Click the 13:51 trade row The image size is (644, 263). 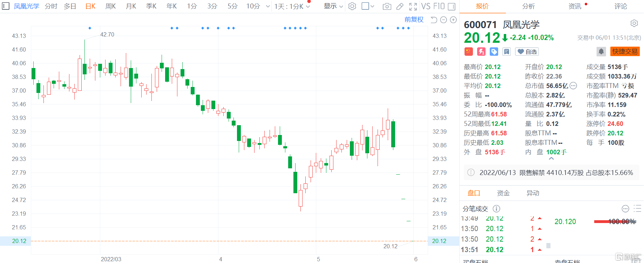click(x=502, y=250)
